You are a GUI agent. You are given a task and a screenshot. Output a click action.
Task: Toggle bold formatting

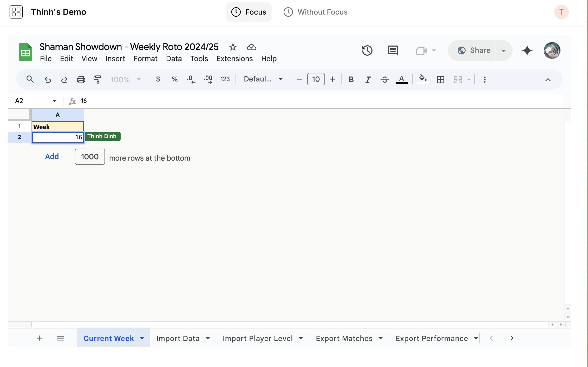(x=351, y=79)
